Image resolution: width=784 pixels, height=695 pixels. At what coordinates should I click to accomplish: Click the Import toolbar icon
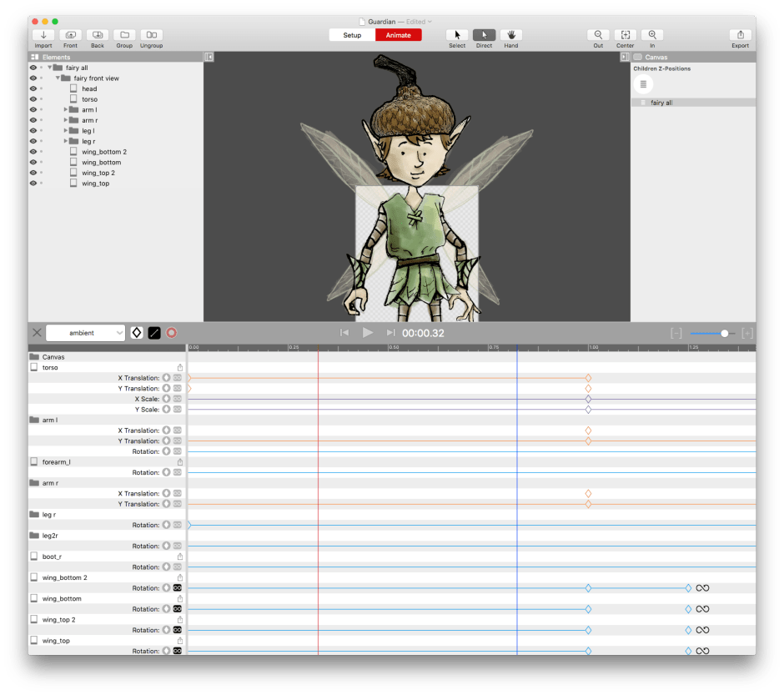click(43, 35)
